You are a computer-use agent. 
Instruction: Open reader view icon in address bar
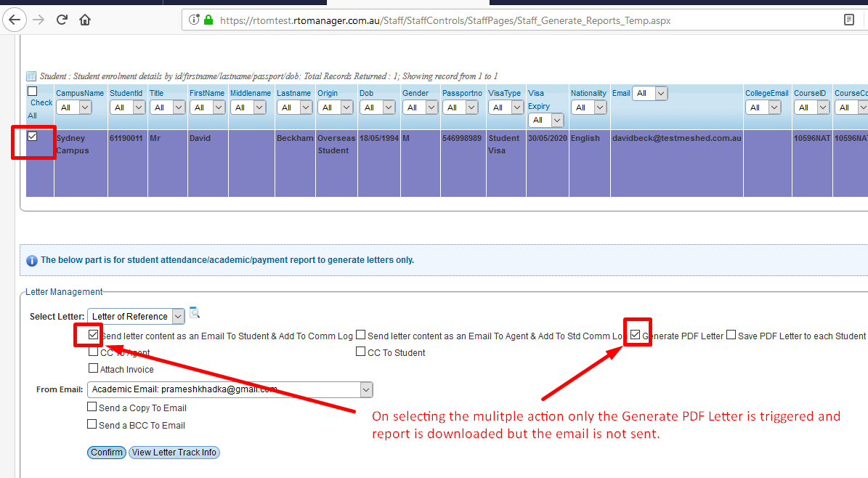point(848,20)
